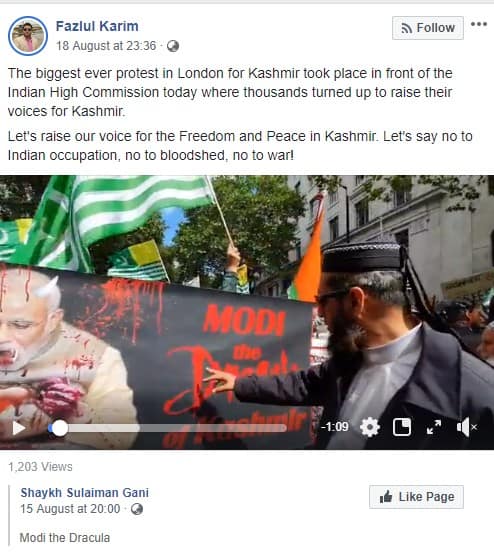Expand video to fullscreen
Viewport: 494px width, 554px height.
[x=434, y=427]
